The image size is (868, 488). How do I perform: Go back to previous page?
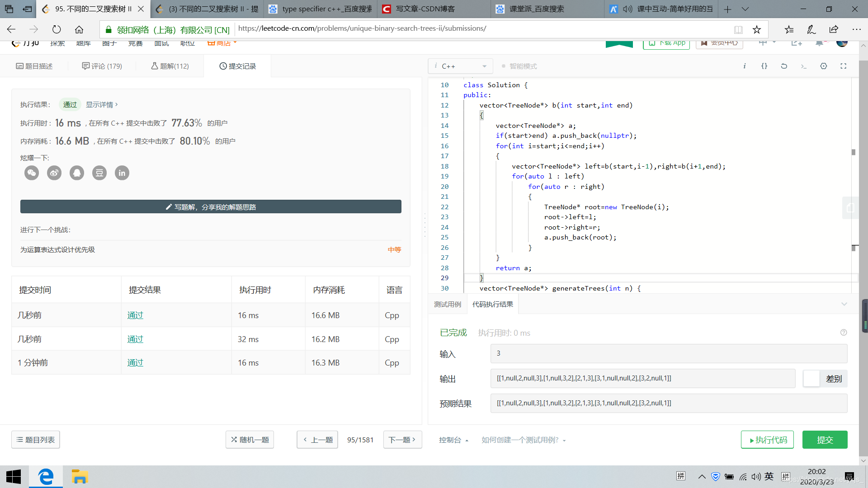click(x=11, y=29)
